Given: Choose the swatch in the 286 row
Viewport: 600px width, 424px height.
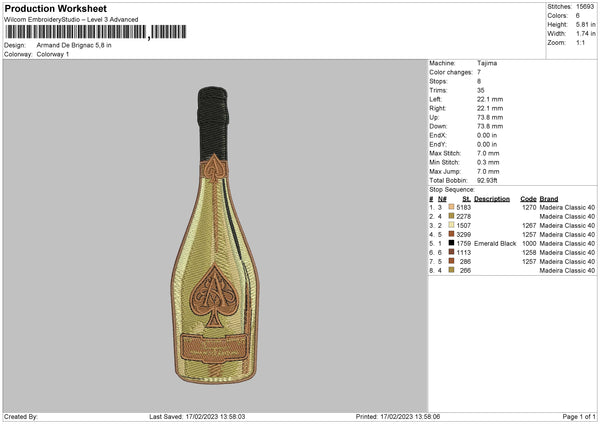Looking at the screenshot, I should click(x=451, y=261).
